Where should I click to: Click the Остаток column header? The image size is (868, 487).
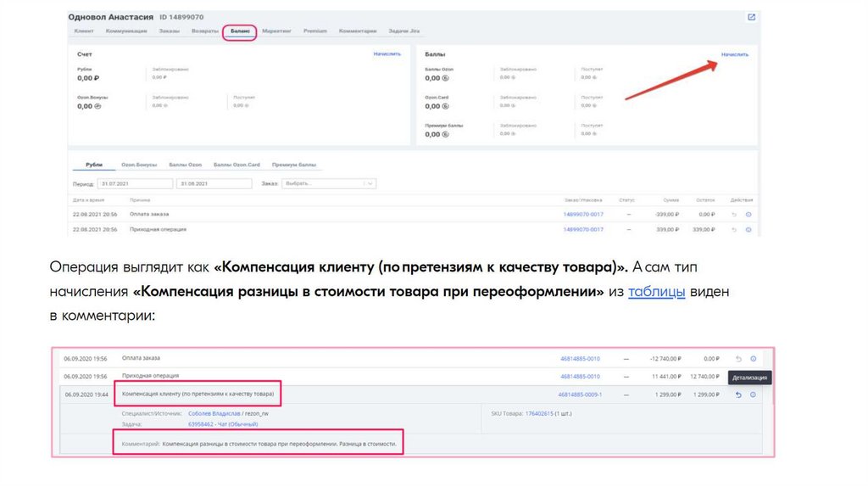tap(705, 200)
